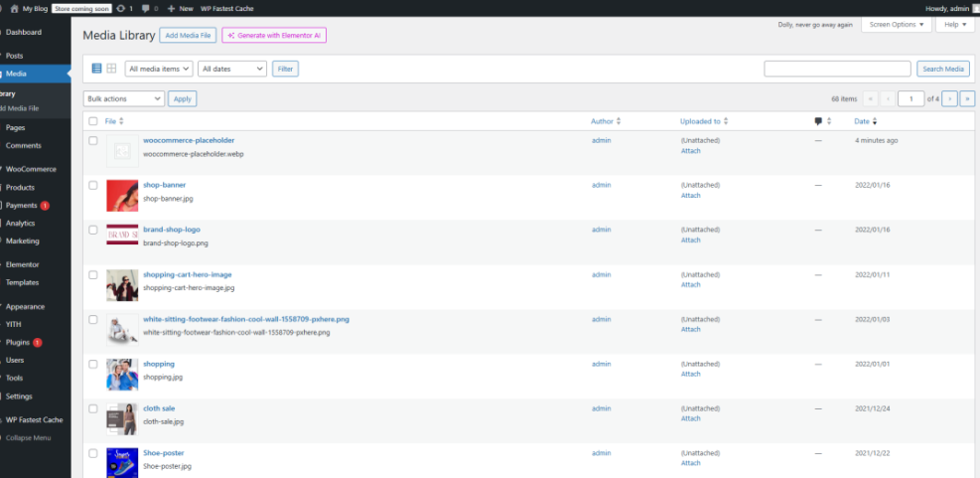The image size is (980, 478).
Task: Expand the Help panel
Action: [x=955, y=25]
